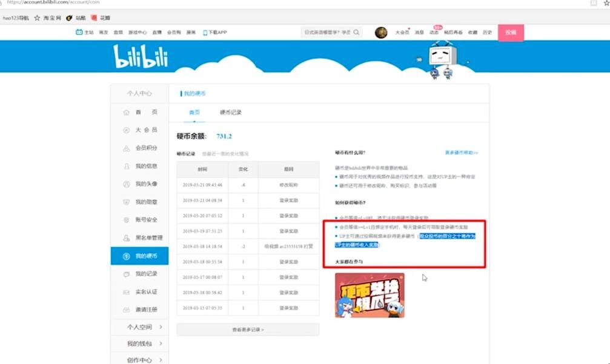Open the user avatar in top navigation
This screenshot has width=610, height=364.
pos(381,33)
